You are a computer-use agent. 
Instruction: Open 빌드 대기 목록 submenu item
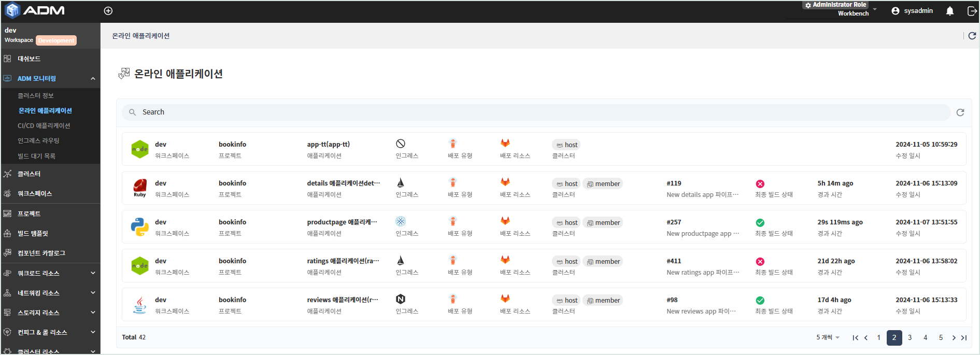pyautogui.click(x=37, y=156)
